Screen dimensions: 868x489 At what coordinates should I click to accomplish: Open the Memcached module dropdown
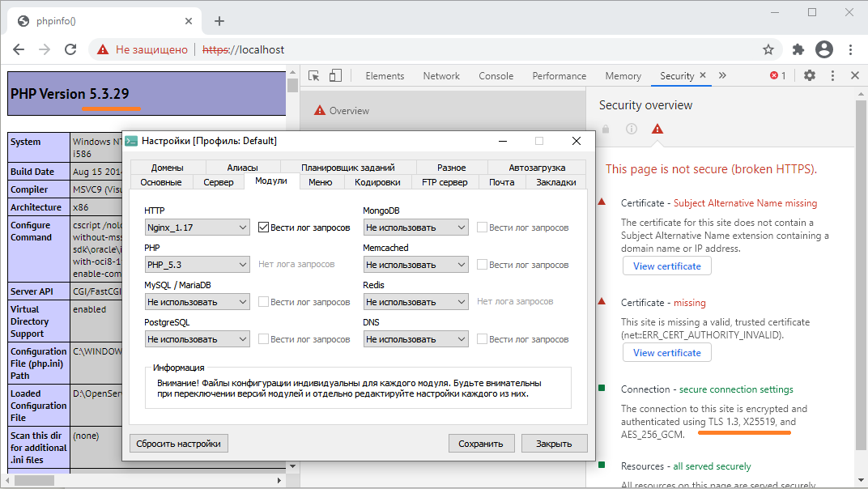pos(415,265)
